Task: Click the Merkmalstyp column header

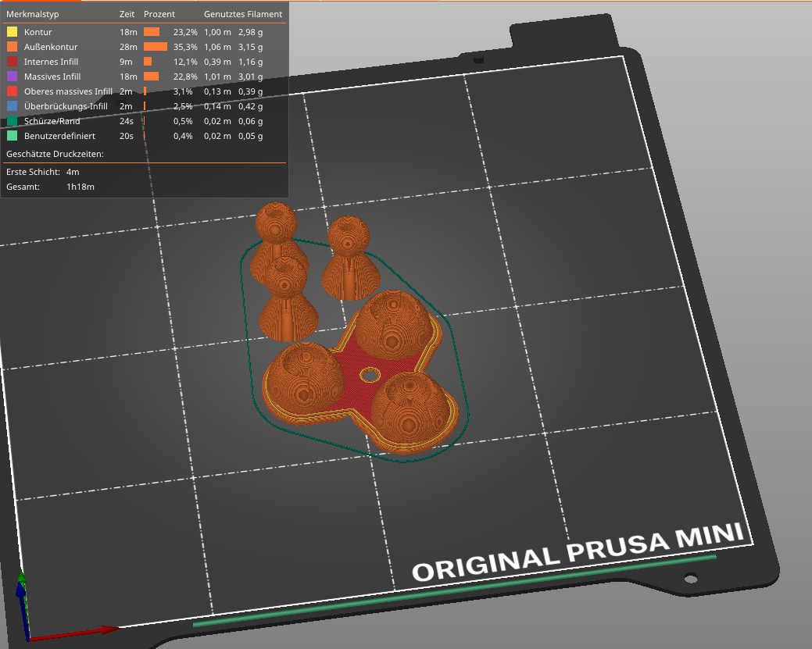Action: 32,14
